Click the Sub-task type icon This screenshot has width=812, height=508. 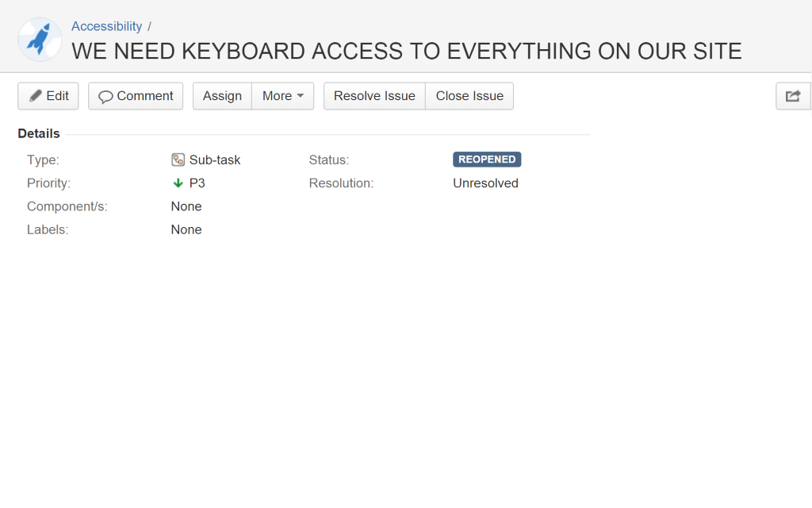(178, 160)
